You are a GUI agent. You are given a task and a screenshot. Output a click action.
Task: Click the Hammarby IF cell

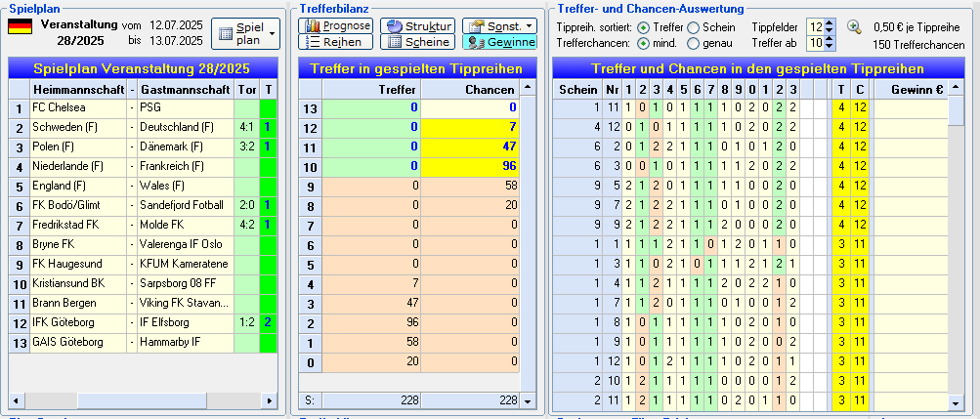186,342
